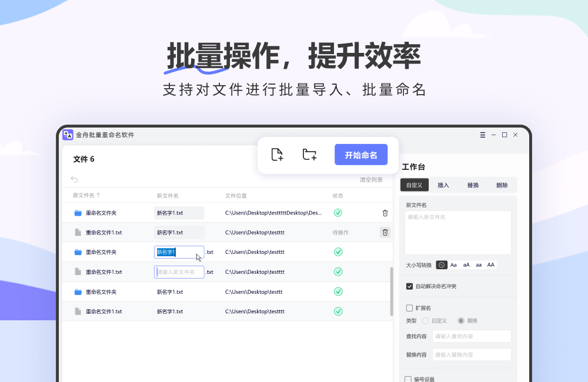Open the hamburger menu in the title bar
Viewport: 588px width, 382px height.
(483, 135)
